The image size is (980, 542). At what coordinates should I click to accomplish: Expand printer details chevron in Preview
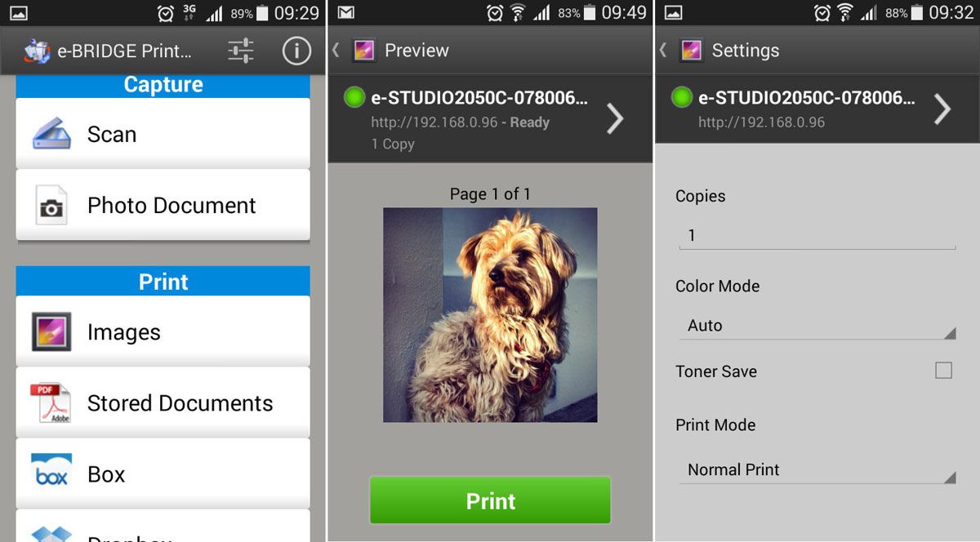pos(615,119)
